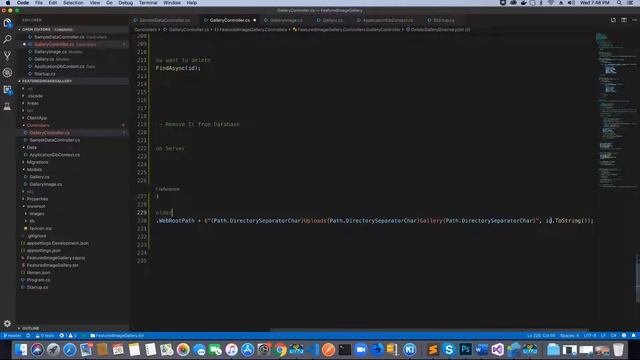The height and width of the screenshot is (360, 640).
Task: Click the open changes icon in editor toolbar
Action: coord(613,20)
